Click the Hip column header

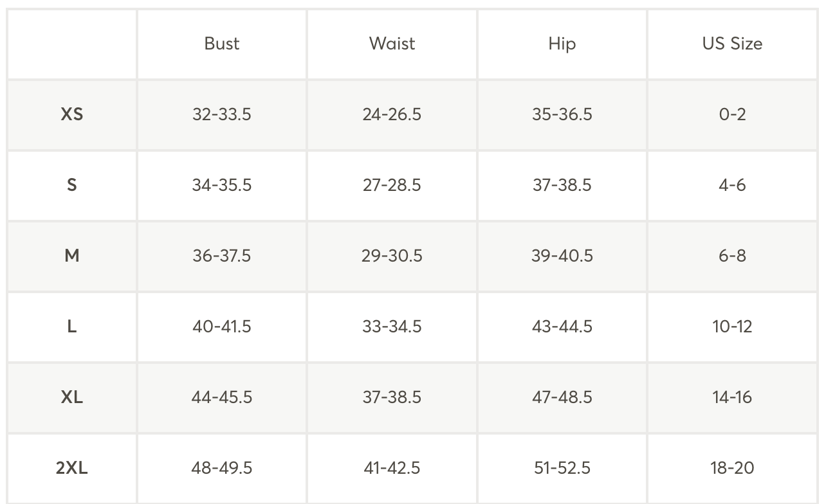pos(562,44)
